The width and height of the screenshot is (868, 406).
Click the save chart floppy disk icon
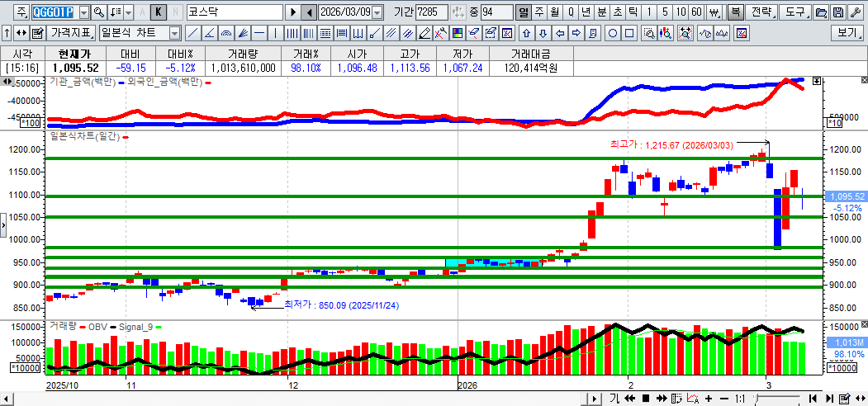click(837, 12)
